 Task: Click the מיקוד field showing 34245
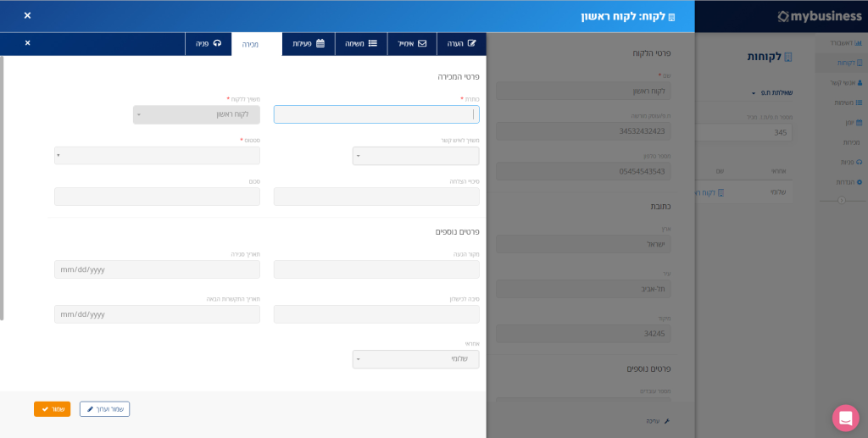tap(583, 334)
